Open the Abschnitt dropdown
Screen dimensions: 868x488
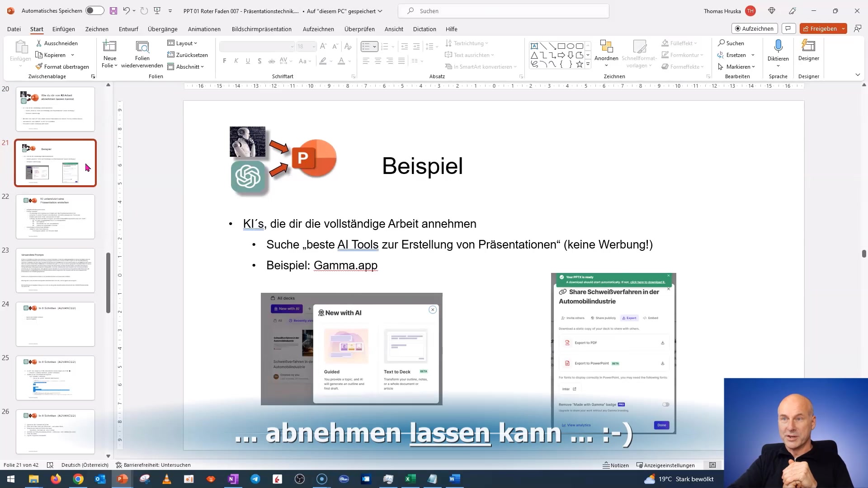186,66
